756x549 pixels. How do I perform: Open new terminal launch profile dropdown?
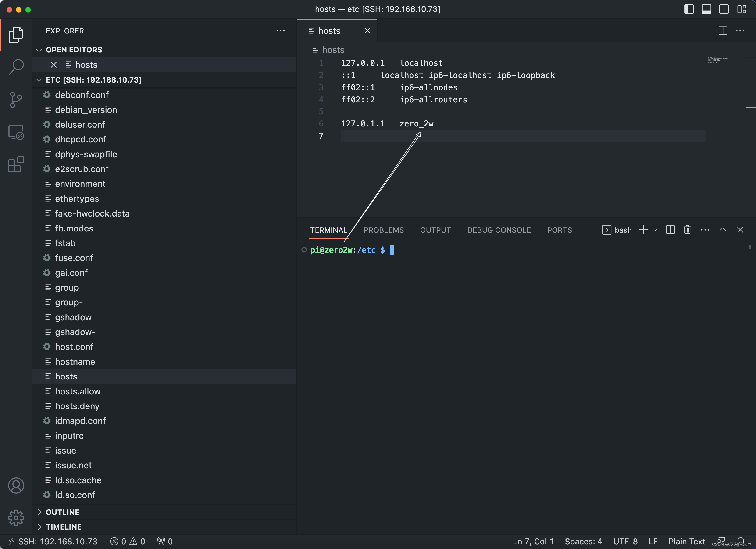pyautogui.click(x=655, y=230)
